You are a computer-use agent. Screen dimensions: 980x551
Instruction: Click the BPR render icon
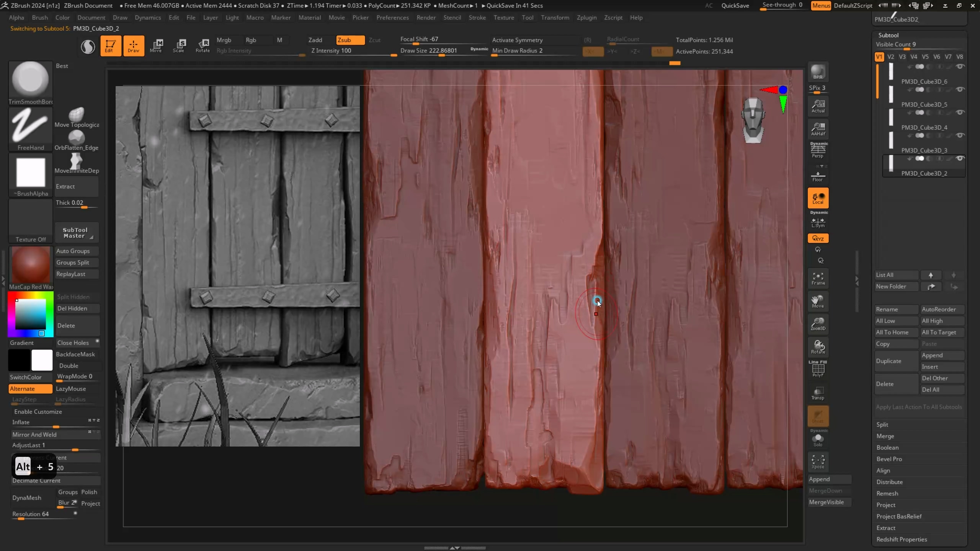point(818,72)
